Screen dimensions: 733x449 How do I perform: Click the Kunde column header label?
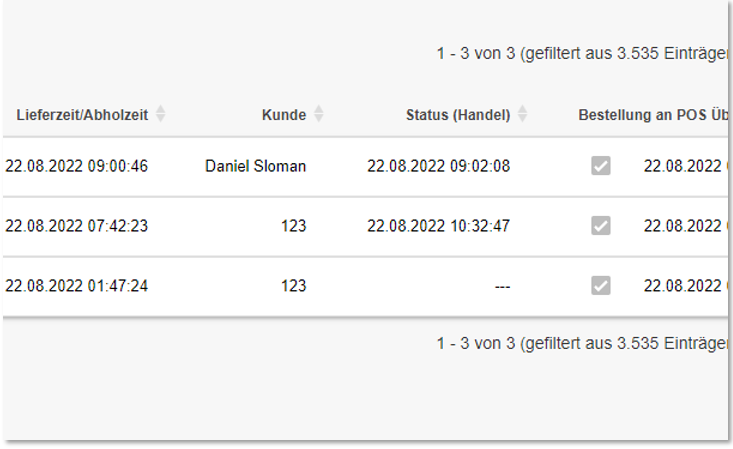284,115
